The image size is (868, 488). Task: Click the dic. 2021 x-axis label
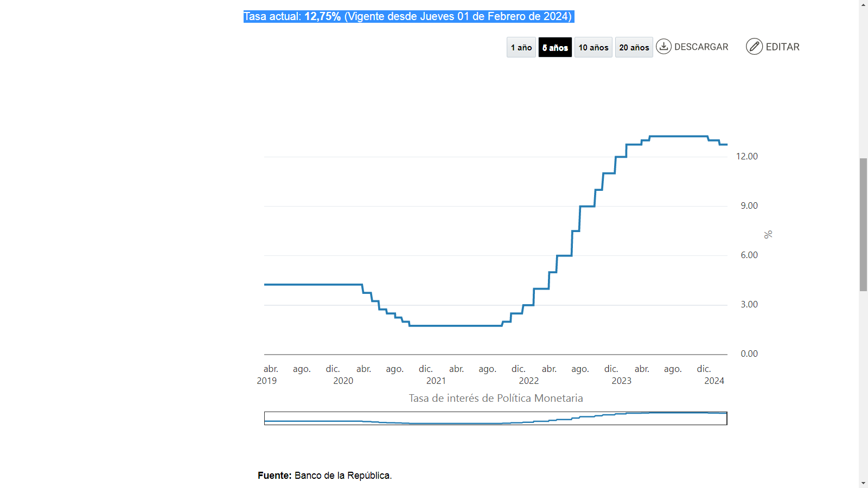tap(432, 375)
